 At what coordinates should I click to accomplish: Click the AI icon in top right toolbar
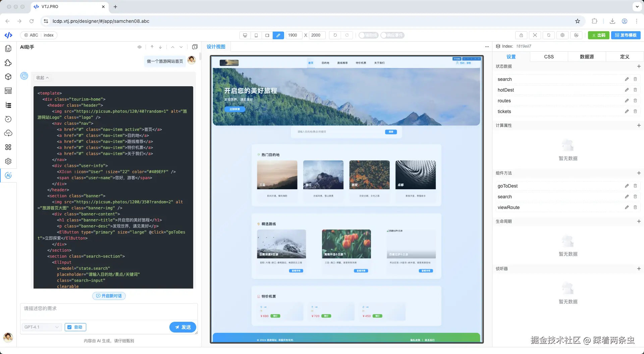[576, 35]
